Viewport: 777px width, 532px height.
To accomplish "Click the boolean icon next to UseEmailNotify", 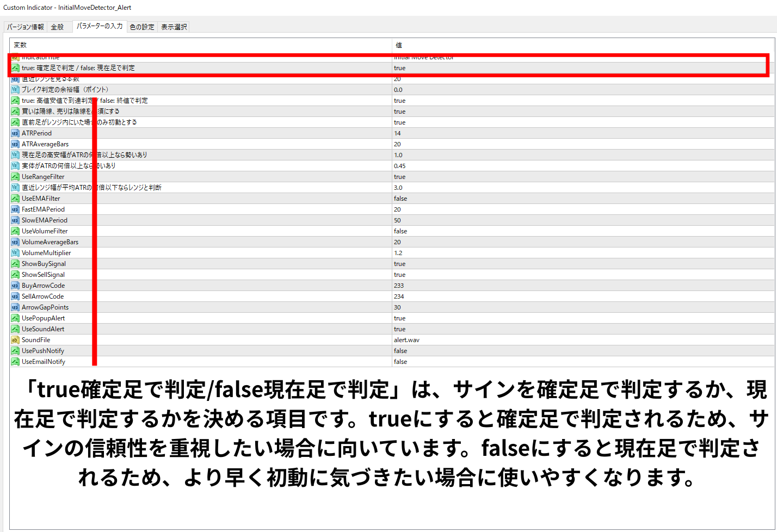I will (15, 362).
